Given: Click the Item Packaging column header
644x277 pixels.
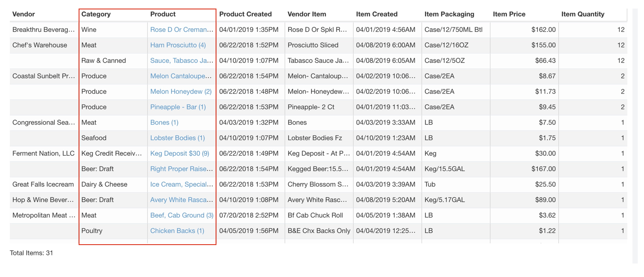Looking at the screenshot, I should (x=449, y=14).
